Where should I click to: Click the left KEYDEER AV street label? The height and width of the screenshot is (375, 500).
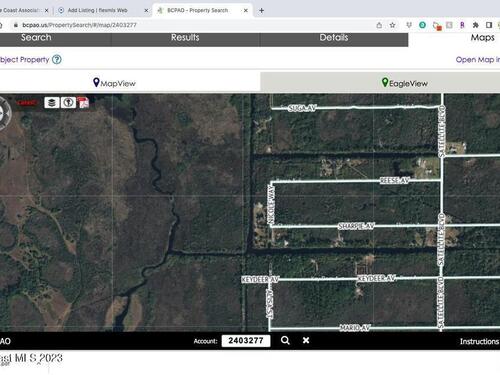click(x=260, y=279)
